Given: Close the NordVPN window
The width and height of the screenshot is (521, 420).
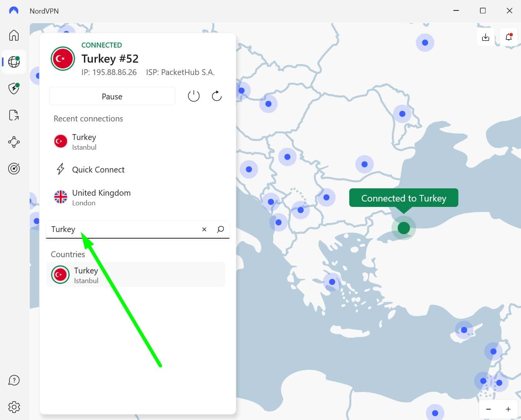Looking at the screenshot, I should click(509, 11).
